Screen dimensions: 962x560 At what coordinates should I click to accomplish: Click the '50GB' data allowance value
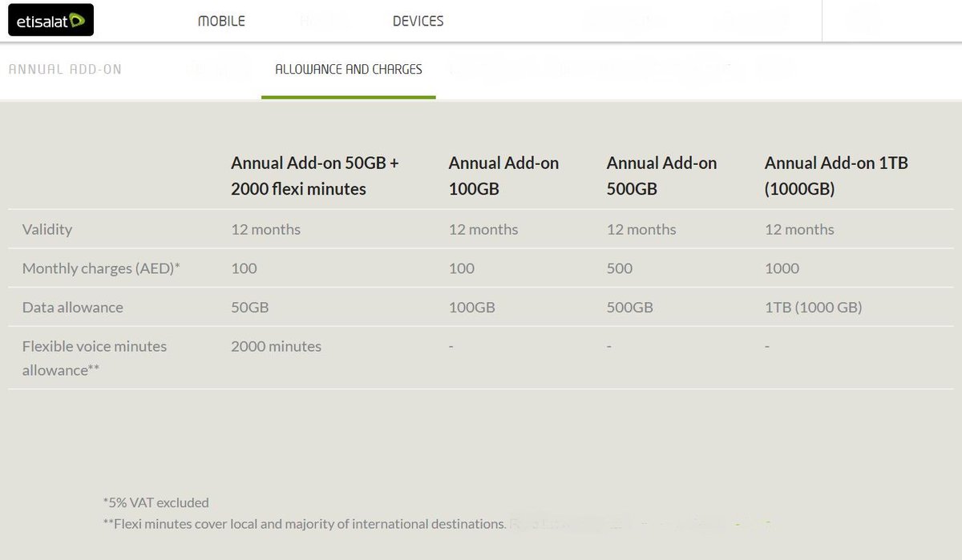249,307
